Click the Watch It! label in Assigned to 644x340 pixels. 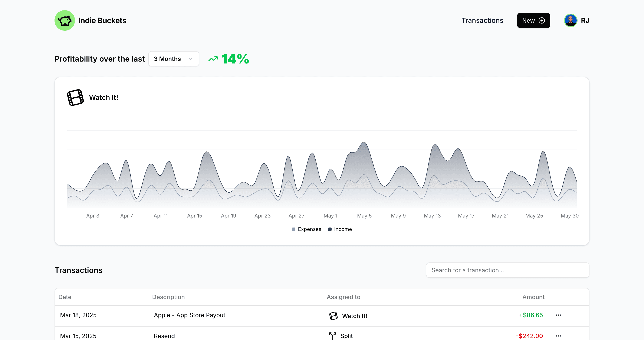(x=355, y=316)
